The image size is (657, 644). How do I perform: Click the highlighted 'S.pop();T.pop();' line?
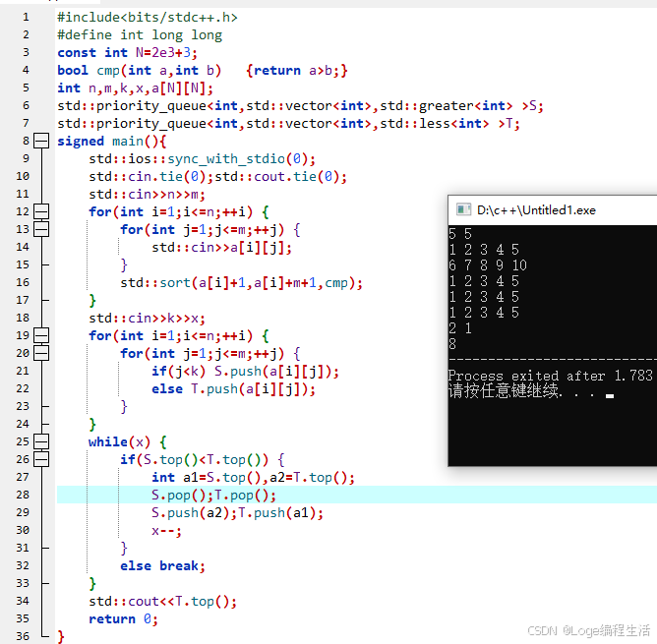pyautogui.click(x=213, y=496)
